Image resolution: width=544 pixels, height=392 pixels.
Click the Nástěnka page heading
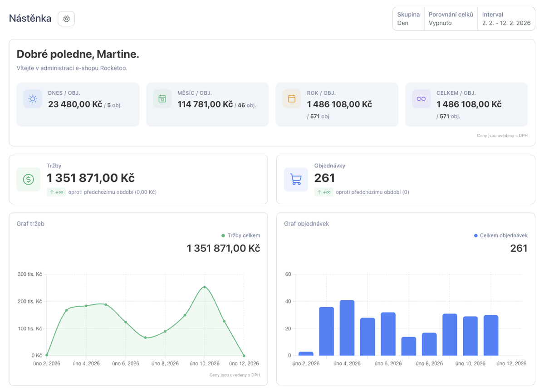(30, 19)
